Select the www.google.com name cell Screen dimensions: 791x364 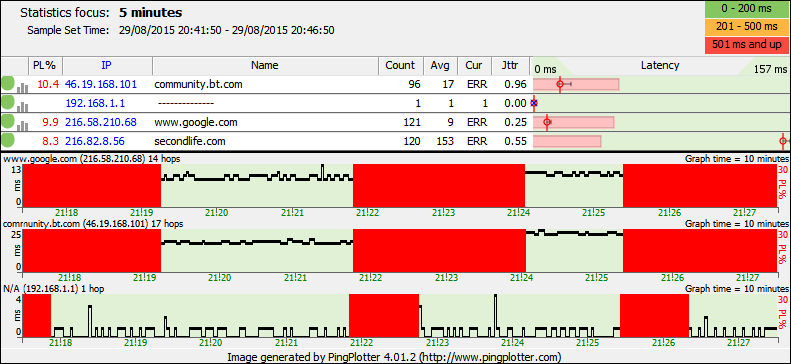click(x=196, y=122)
